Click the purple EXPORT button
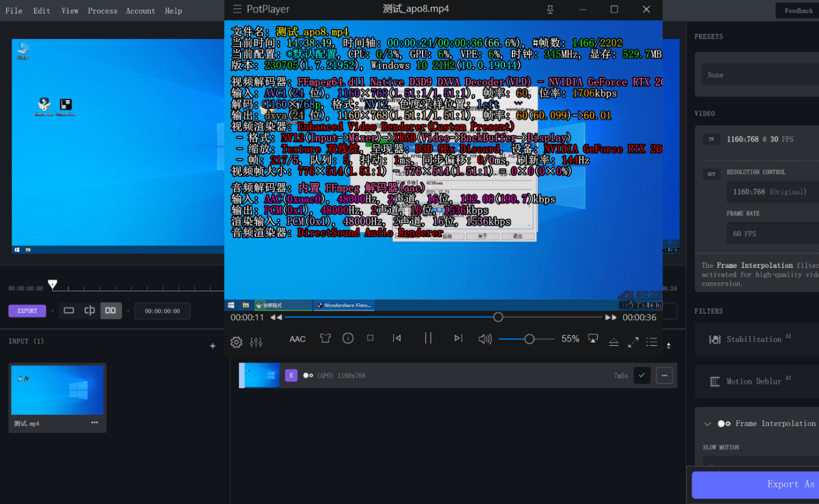This screenshot has height=504, width=819. click(27, 311)
